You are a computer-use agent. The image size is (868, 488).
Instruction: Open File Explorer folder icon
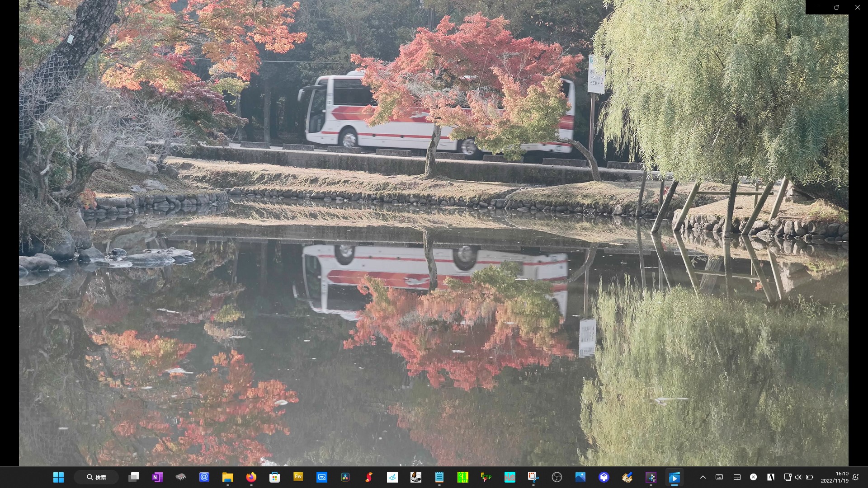coord(227,477)
